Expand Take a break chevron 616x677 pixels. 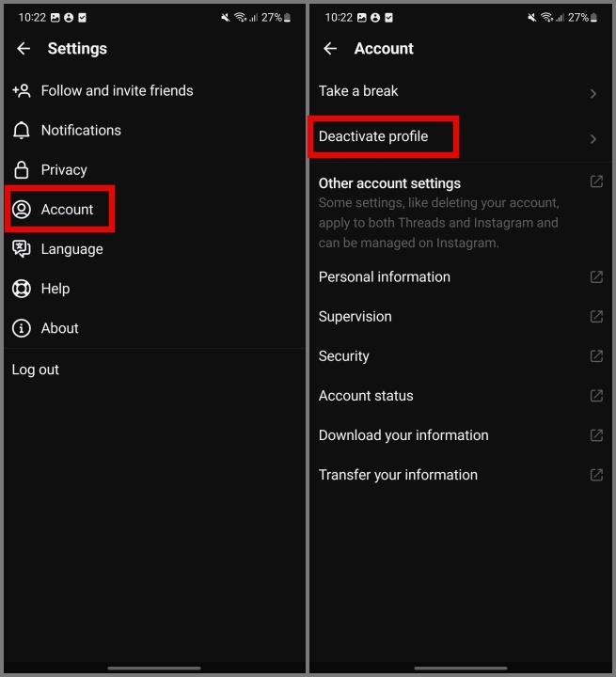(593, 94)
